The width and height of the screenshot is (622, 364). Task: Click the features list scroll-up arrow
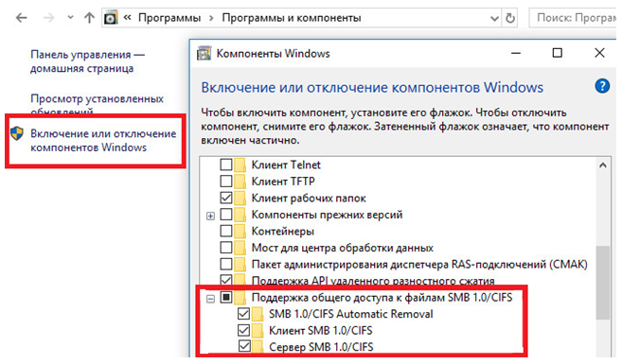click(x=602, y=165)
